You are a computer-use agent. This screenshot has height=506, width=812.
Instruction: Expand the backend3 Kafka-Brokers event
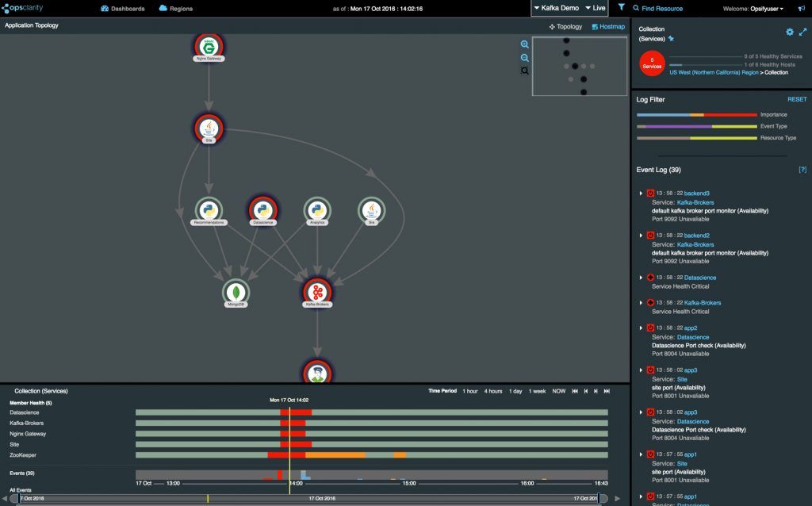coord(641,194)
